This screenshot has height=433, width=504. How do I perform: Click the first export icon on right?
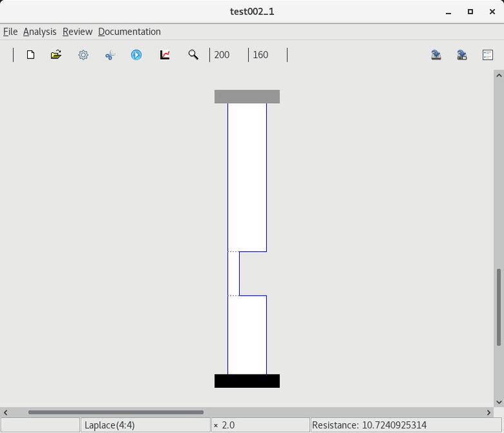(436, 55)
